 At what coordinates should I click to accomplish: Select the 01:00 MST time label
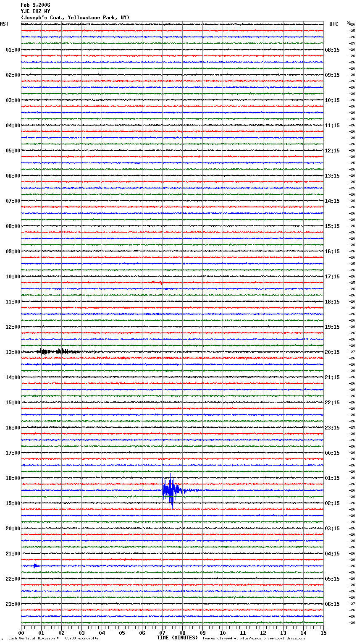13,50
